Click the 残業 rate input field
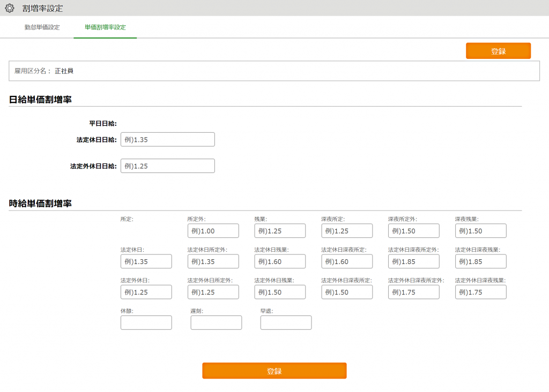The width and height of the screenshot is (549, 392). [280, 231]
